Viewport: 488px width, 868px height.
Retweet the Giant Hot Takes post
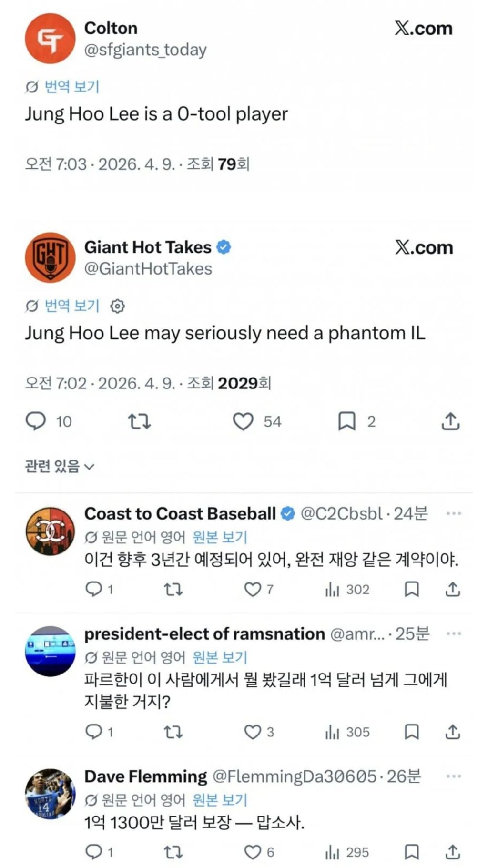click(139, 421)
